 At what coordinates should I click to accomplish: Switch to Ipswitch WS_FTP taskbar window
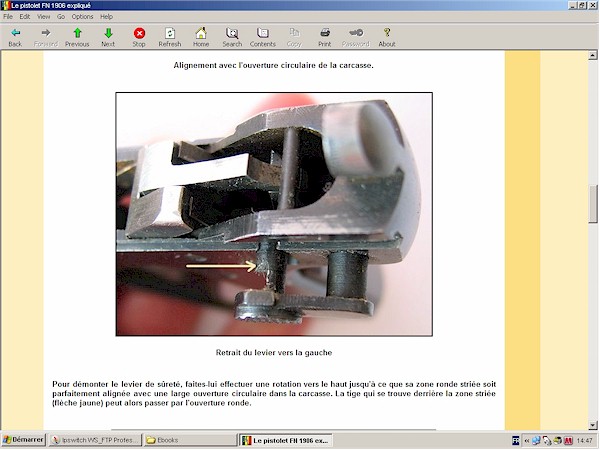(x=95, y=440)
